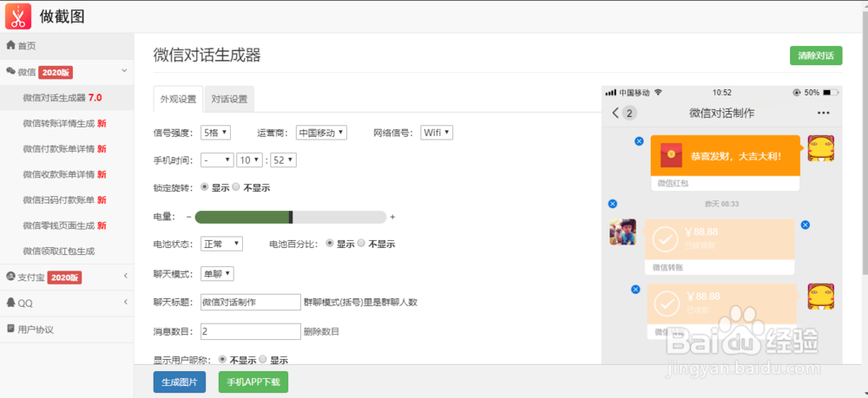Viewport: 868px width, 398px height.
Task: Open the 信号强度 5格 dropdown
Action: pos(215,133)
